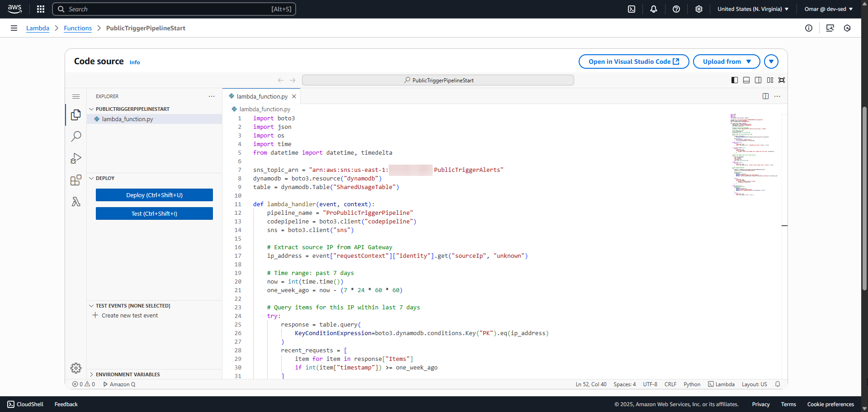This screenshot has height=412, width=868.
Task: Toggle the bottom panel layout icon
Action: [746, 80]
